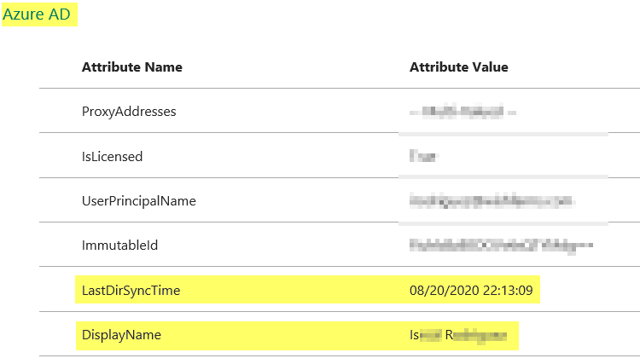Click the blurred UserPrincipalName value

click(492, 201)
